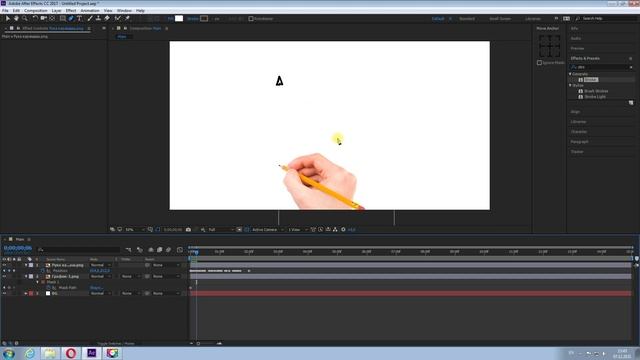The image size is (640, 360).
Task: Select the Rotation tool
Action: pos(35,18)
